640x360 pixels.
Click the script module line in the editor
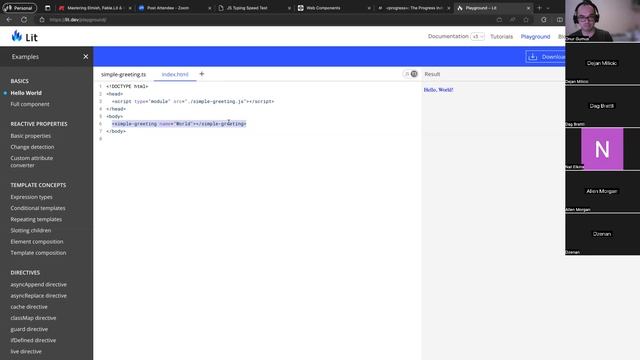pyautogui.click(x=193, y=101)
